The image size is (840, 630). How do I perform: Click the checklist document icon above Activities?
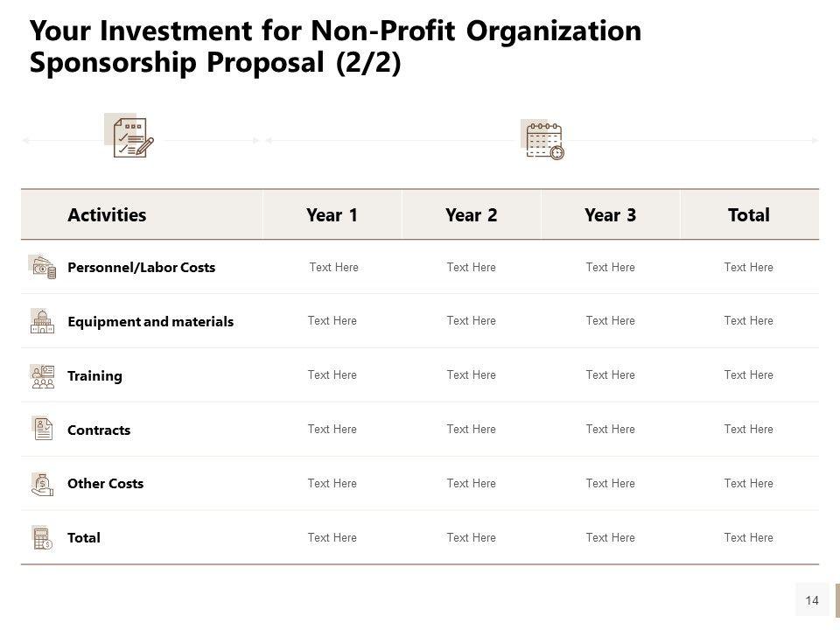click(130, 137)
